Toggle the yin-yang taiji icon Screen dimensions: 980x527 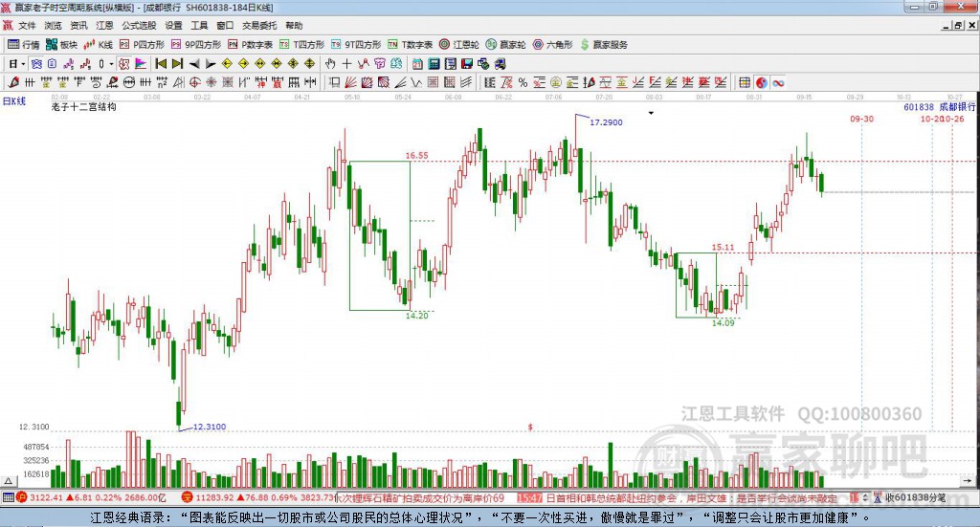click(x=761, y=82)
